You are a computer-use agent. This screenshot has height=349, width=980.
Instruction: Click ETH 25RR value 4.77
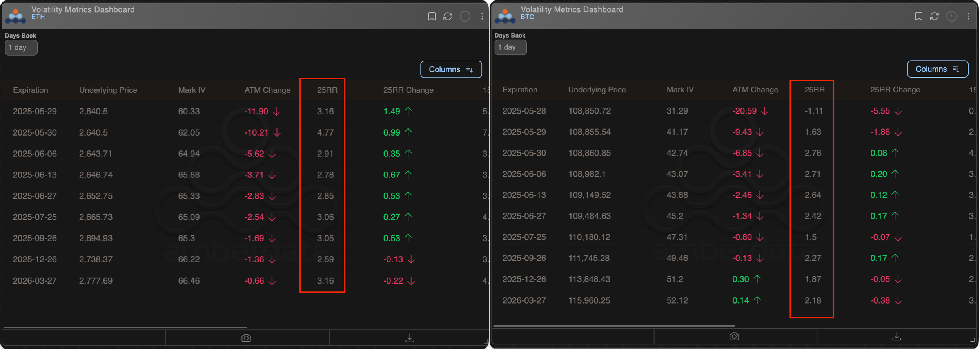point(325,132)
